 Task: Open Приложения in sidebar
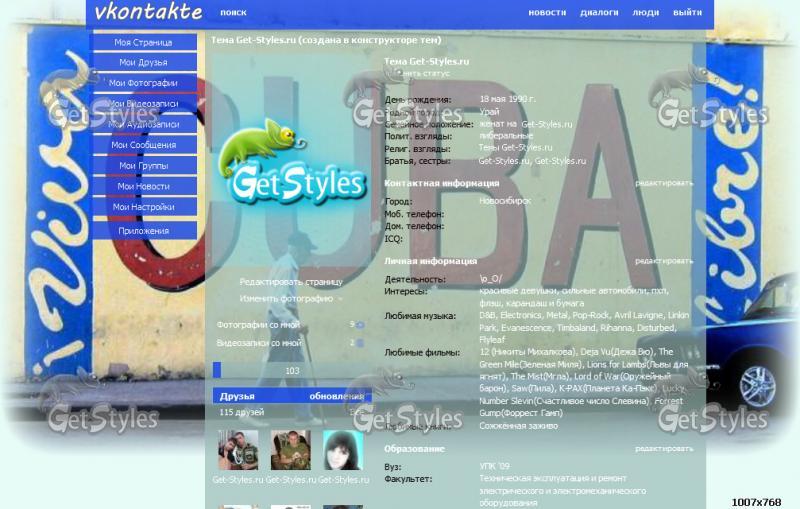click(x=143, y=231)
